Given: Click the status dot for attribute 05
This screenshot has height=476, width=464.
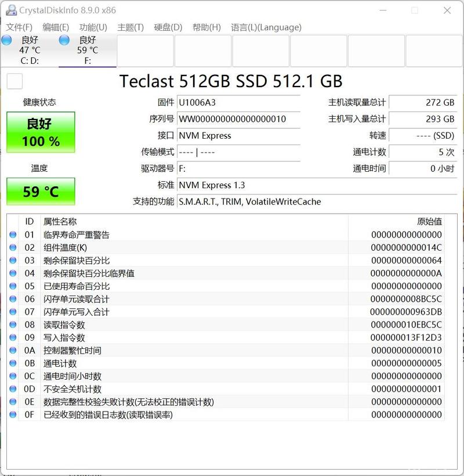Looking at the screenshot, I should [13, 286].
